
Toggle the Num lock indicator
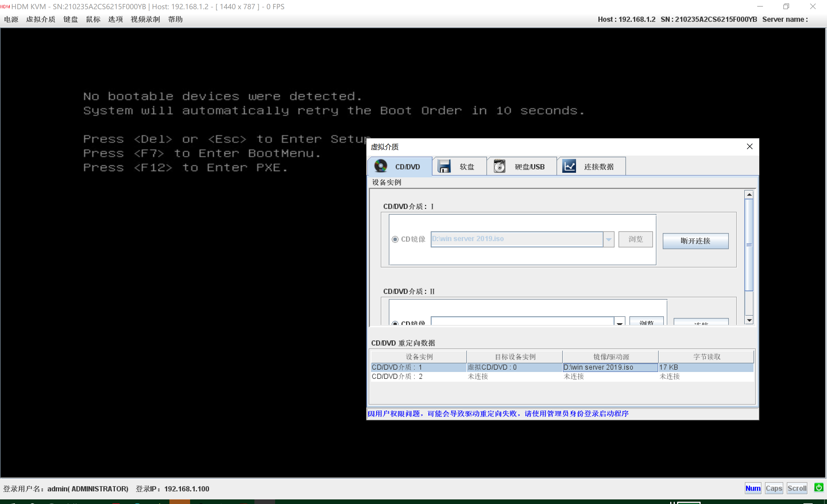tap(753, 488)
